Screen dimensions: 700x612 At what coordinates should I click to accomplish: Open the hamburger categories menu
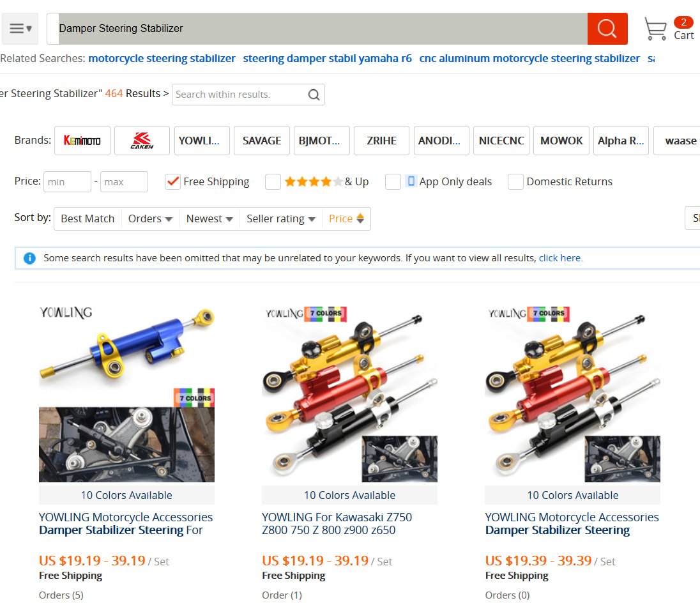pos(20,29)
